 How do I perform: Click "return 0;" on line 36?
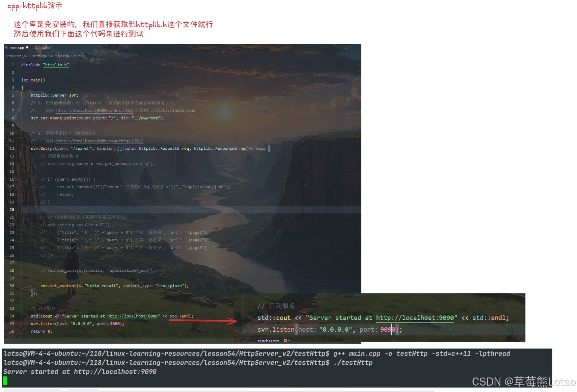click(42, 332)
